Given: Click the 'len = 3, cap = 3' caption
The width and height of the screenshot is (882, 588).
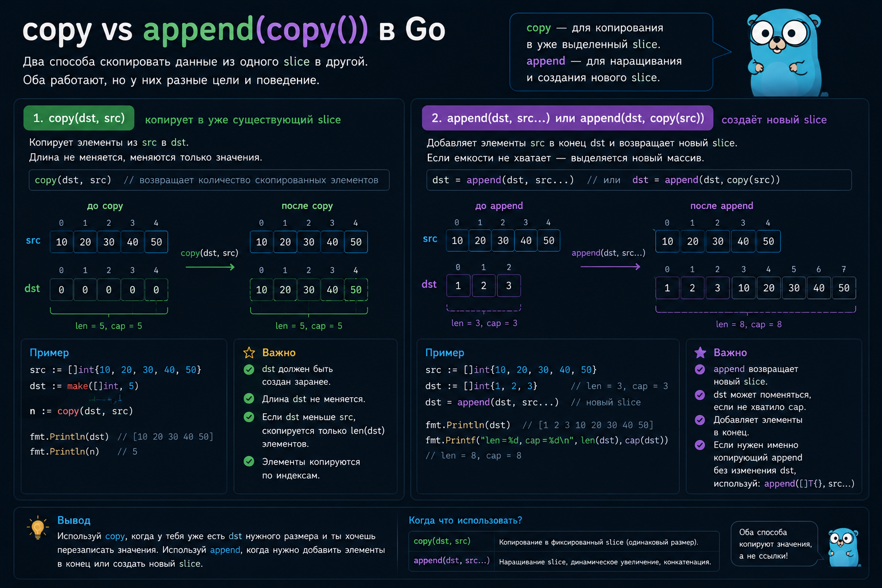Looking at the screenshot, I should click(484, 323).
